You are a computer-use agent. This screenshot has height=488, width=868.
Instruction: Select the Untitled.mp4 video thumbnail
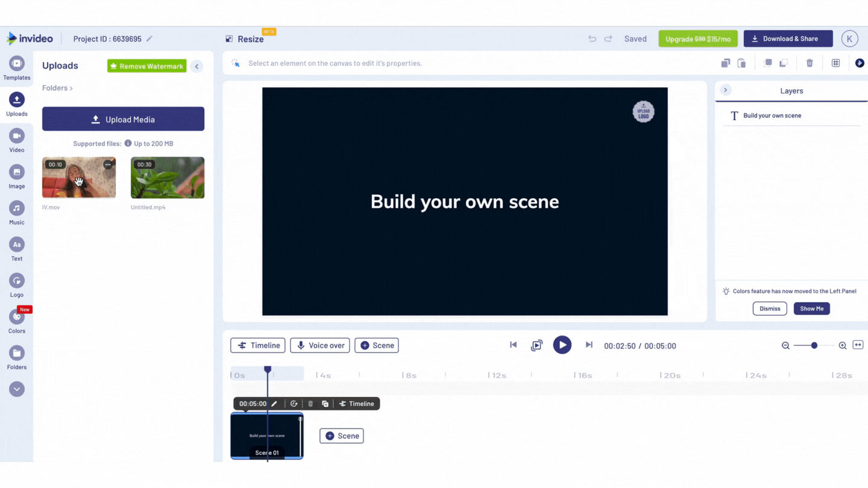(168, 178)
